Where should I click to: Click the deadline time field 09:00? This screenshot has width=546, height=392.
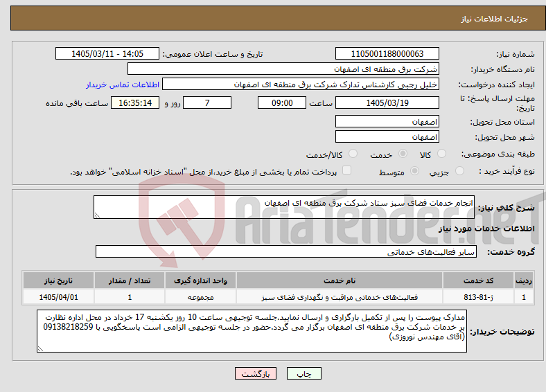pos(282,103)
